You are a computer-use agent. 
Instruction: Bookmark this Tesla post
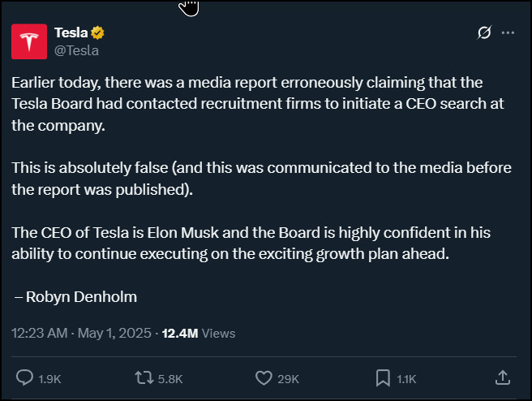point(383,377)
